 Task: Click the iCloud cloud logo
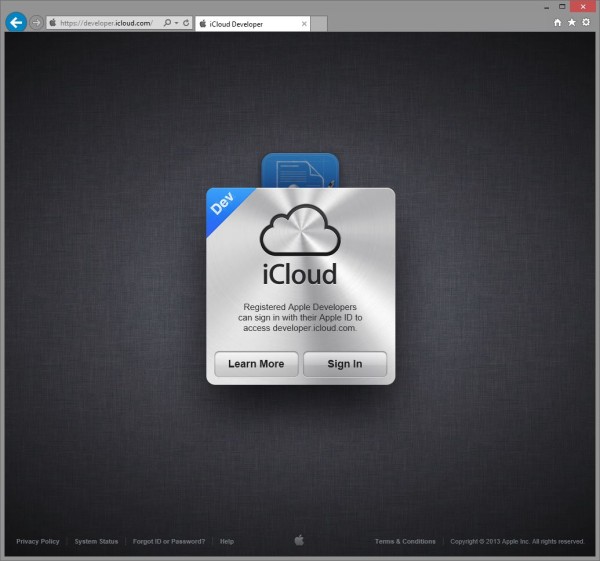click(300, 230)
